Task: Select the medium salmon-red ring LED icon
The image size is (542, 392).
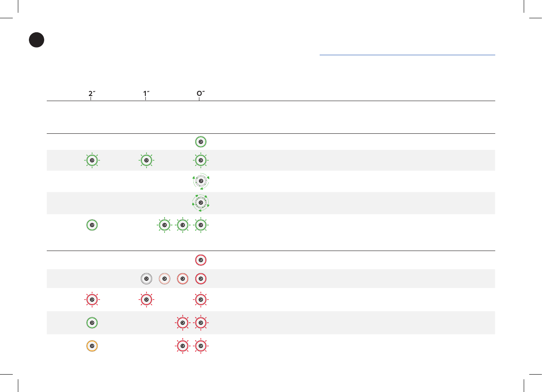Action: point(182,279)
